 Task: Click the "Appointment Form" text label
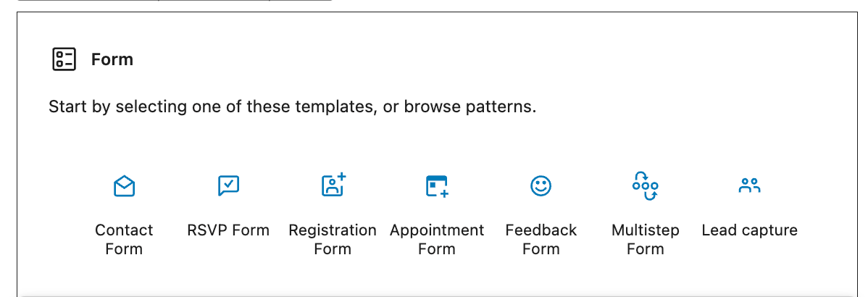[437, 239]
